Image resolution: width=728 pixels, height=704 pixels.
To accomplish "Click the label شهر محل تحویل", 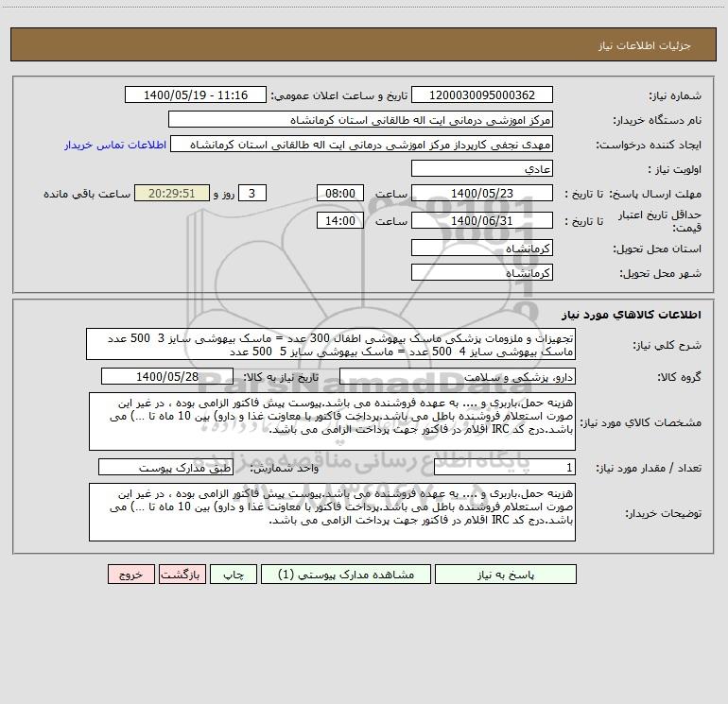I will click(x=660, y=274).
